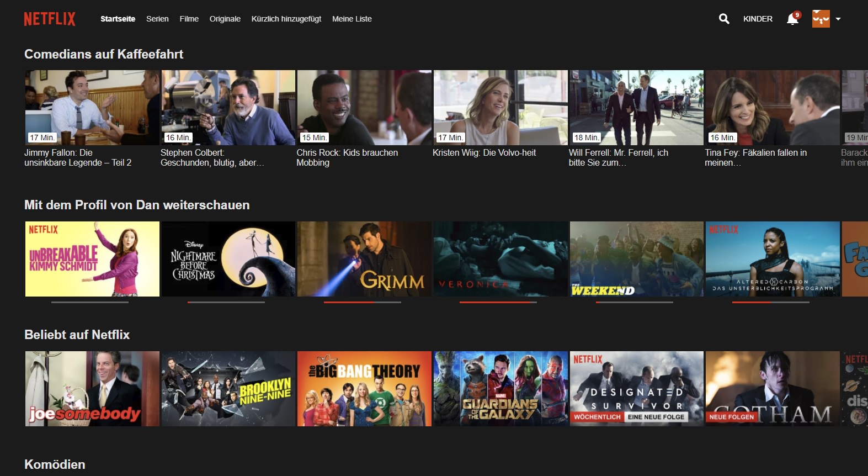Click the progress bar under Veronica
This screenshot has width=868, height=476.
coord(498,302)
